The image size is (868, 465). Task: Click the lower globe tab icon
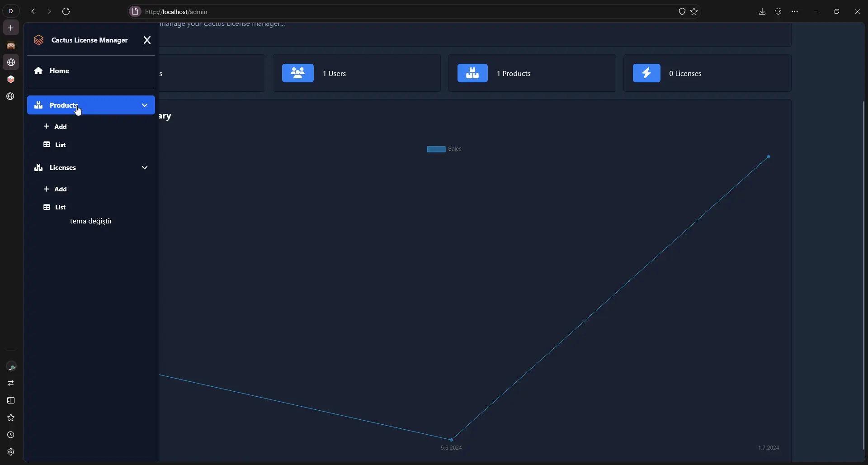pyautogui.click(x=11, y=97)
